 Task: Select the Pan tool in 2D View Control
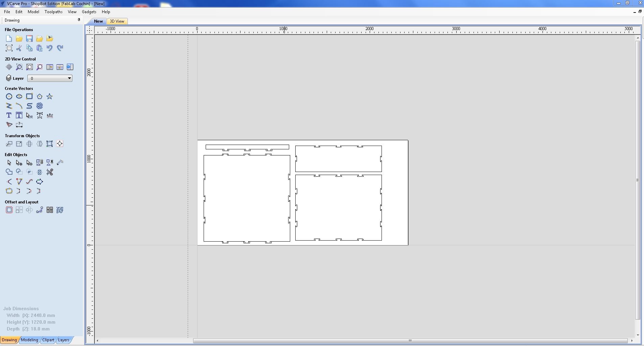pos(9,67)
